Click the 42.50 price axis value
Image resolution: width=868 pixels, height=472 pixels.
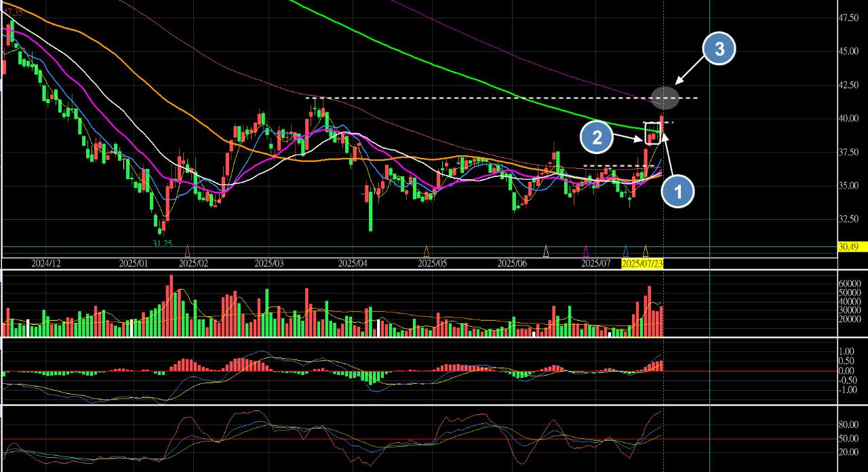[x=850, y=85]
